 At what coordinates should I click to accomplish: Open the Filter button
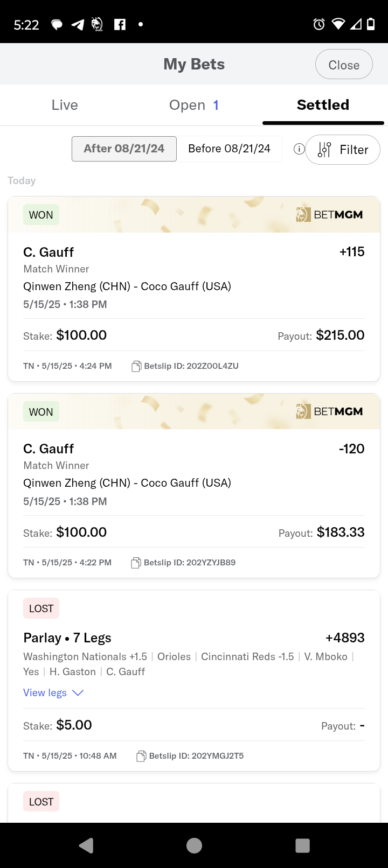(x=343, y=150)
